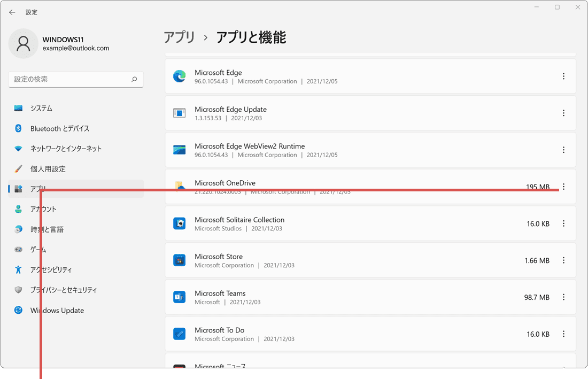Click the Edge WebView2 Runtime icon
This screenshot has width=588, height=379.
click(x=179, y=150)
